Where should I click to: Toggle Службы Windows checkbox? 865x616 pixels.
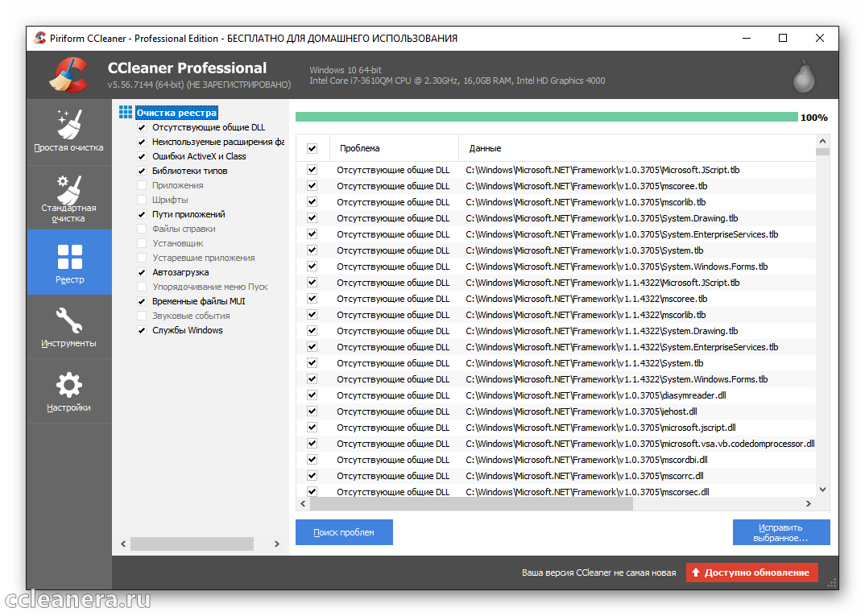click(142, 330)
